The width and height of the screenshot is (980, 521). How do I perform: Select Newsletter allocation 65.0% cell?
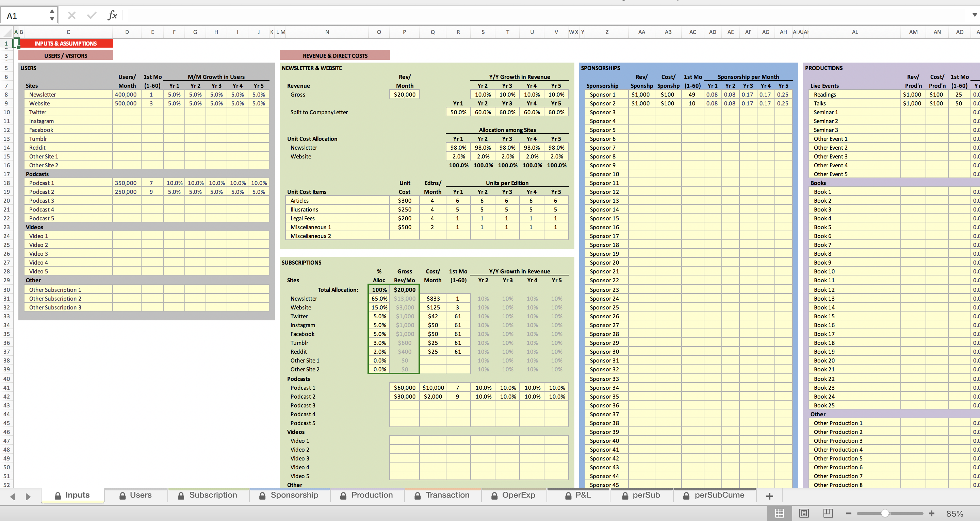[x=379, y=299]
